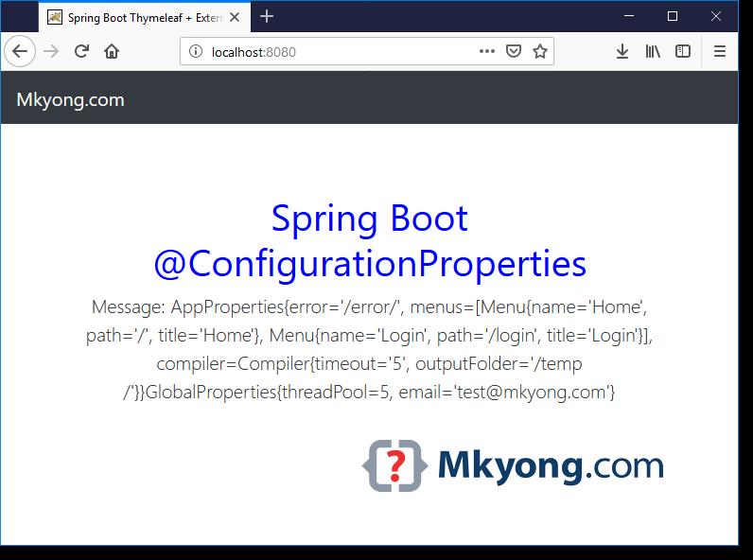Image resolution: width=753 pixels, height=560 pixels.
Task: Click the Mkyong.com navbar brand link
Action: (x=70, y=99)
